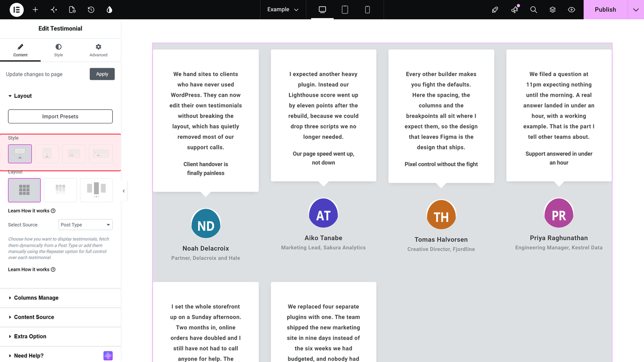Select the first testimonial Style preset
Image resolution: width=644 pixels, height=362 pixels.
20,154
